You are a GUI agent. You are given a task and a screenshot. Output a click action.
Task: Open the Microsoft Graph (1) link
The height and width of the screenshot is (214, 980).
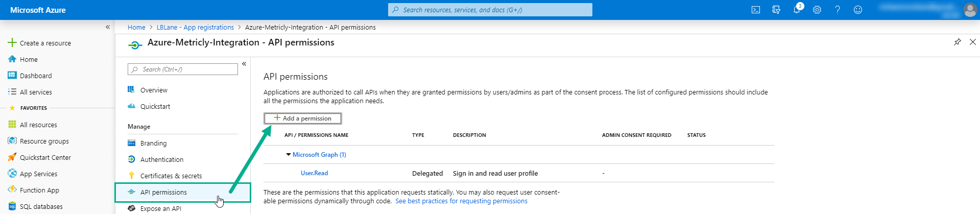click(319, 155)
